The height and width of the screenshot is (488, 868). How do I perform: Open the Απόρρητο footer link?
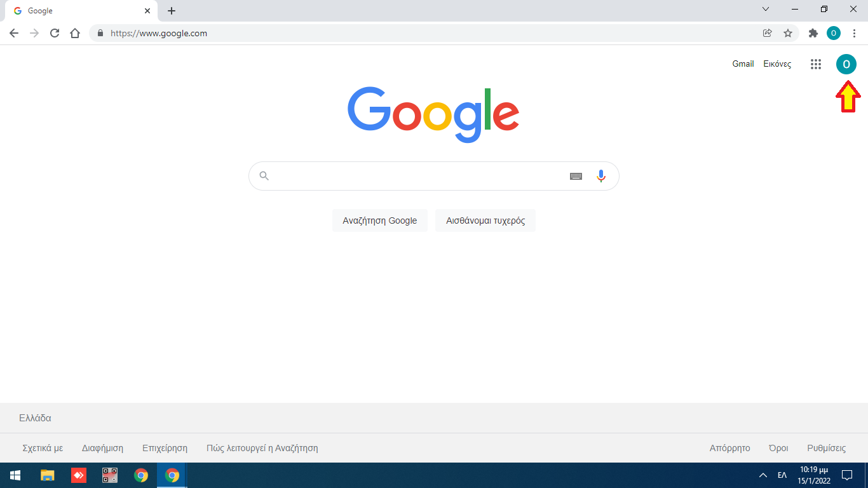(729, 448)
